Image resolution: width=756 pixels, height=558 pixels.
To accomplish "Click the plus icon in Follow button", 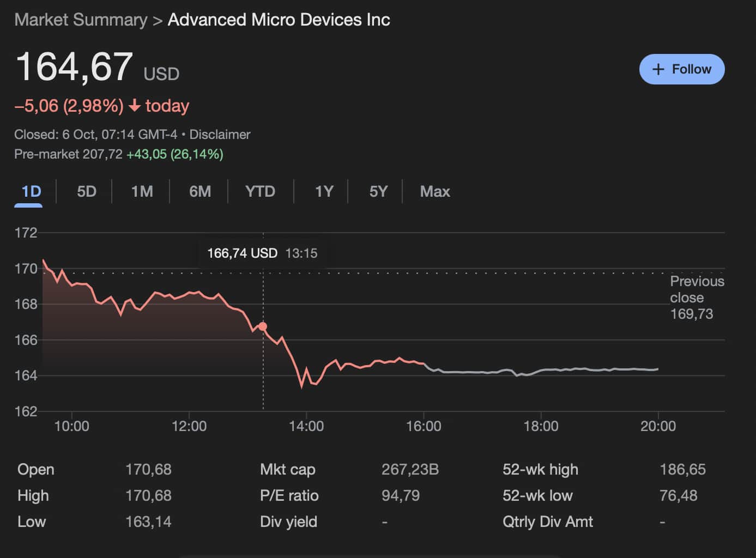I will click(658, 69).
